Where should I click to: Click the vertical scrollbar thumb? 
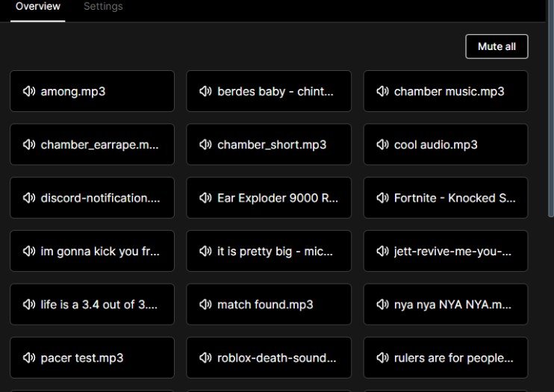(550, 108)
